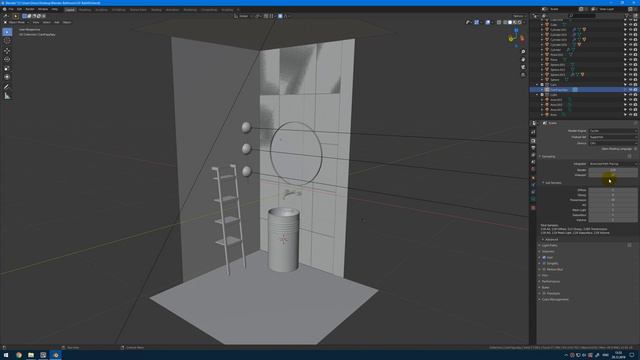This screenshot has width=640, height=360.
Task: Open the View Layer properties tab icon
Action: [533, 156]
